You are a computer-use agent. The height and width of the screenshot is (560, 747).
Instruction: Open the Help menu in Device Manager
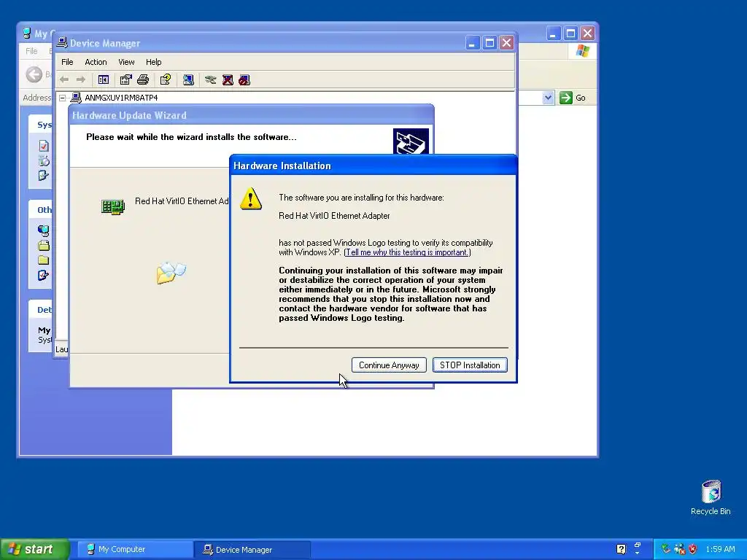(153, 62)
